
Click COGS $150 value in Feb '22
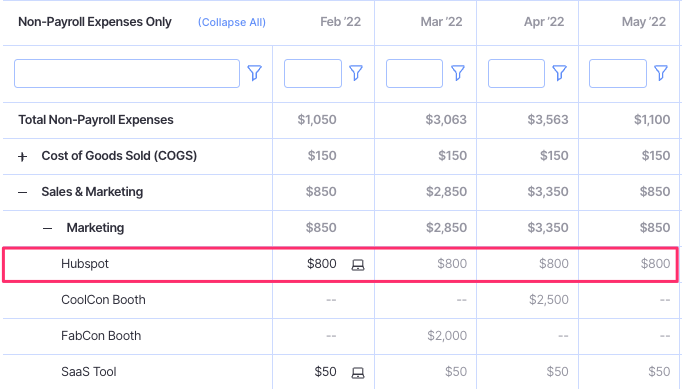point(322,156)
